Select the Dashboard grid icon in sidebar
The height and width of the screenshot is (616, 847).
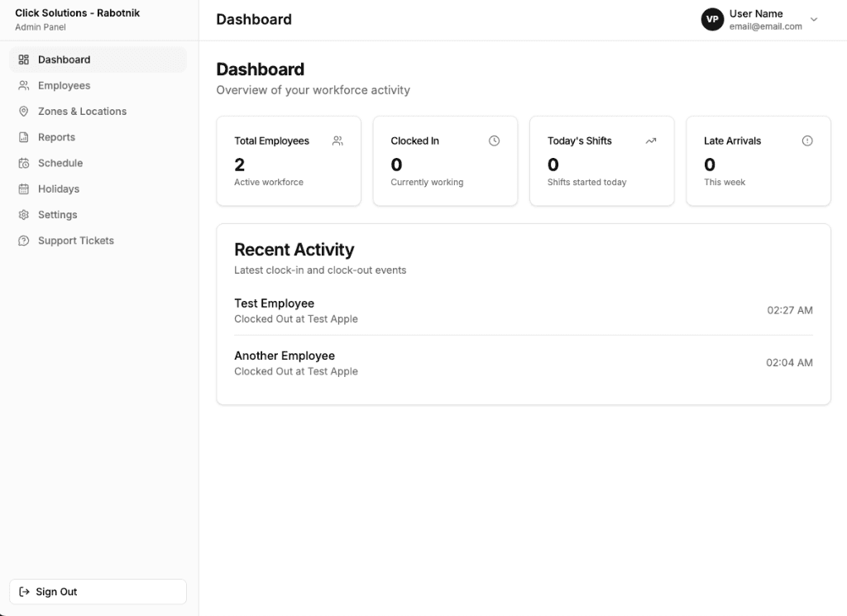point(22,60)
